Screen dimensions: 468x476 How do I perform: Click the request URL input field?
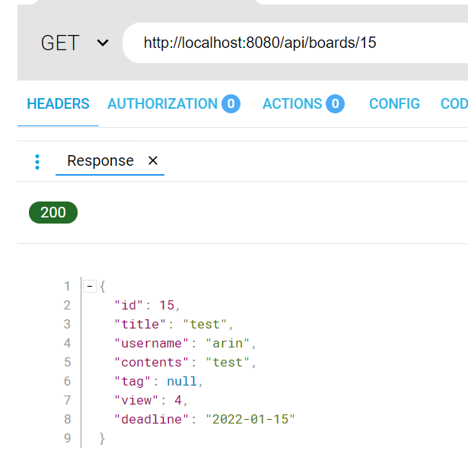pyautogui.click(x=294, y=43)
